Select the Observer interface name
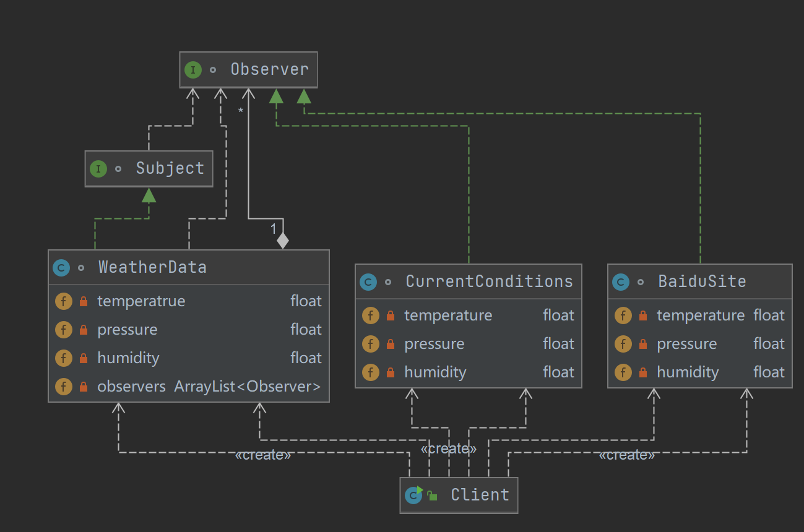Image resolution: width=804 pixels, height=532 pixels. 269,69
